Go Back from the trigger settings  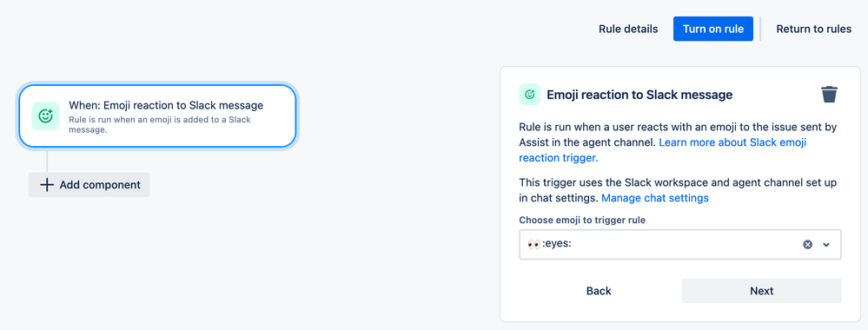(x=599, y=291)
